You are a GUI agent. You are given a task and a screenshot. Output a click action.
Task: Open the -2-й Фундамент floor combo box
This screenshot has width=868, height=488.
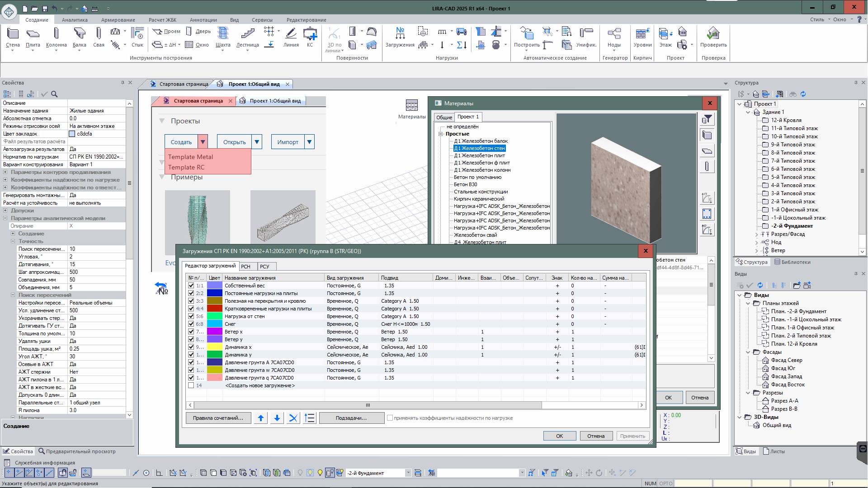[x=408, y=473]
